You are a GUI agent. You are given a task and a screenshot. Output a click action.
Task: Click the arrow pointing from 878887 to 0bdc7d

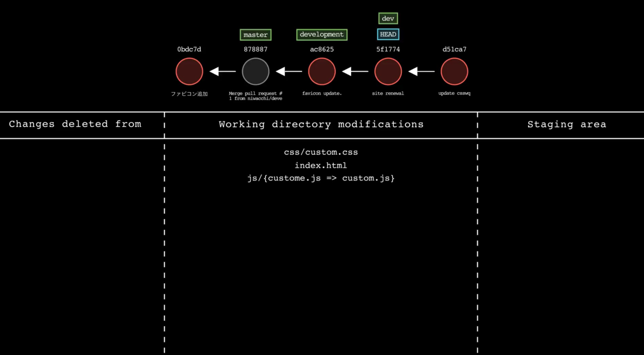[x=222, y=71]
